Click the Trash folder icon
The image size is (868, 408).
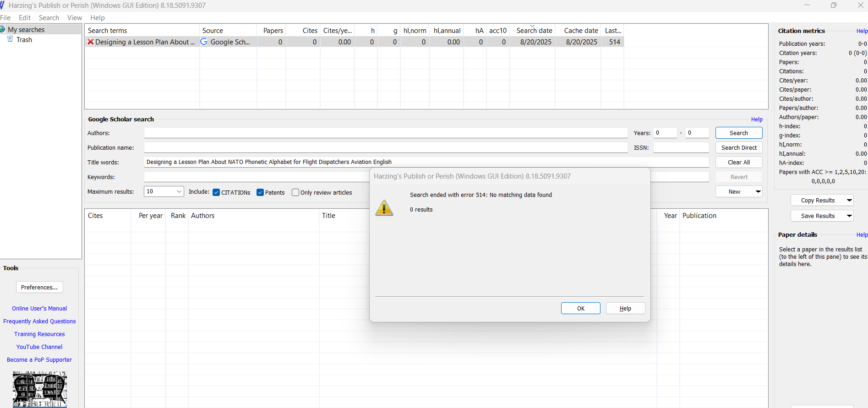point(10,39)
